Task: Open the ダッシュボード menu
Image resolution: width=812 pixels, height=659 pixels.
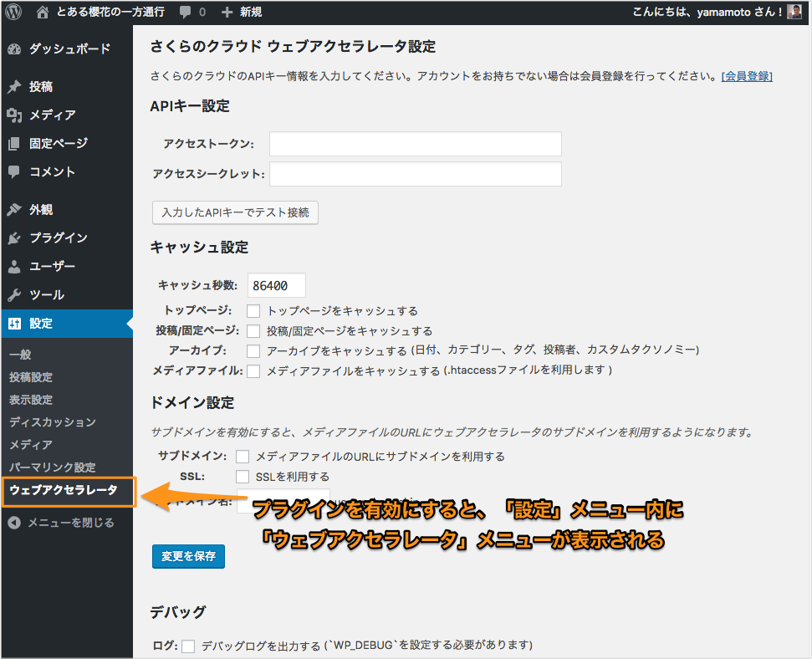Action: (67, 49)
